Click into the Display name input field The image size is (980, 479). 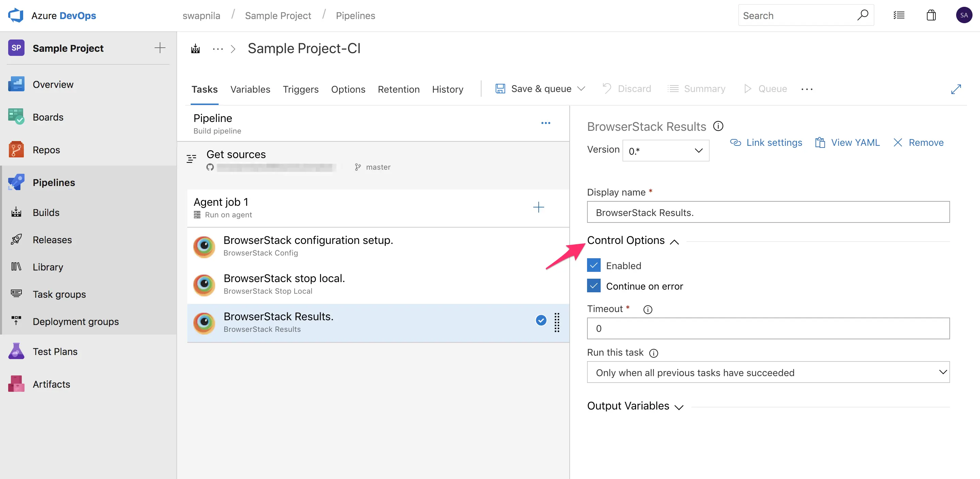tap(768, 212)
